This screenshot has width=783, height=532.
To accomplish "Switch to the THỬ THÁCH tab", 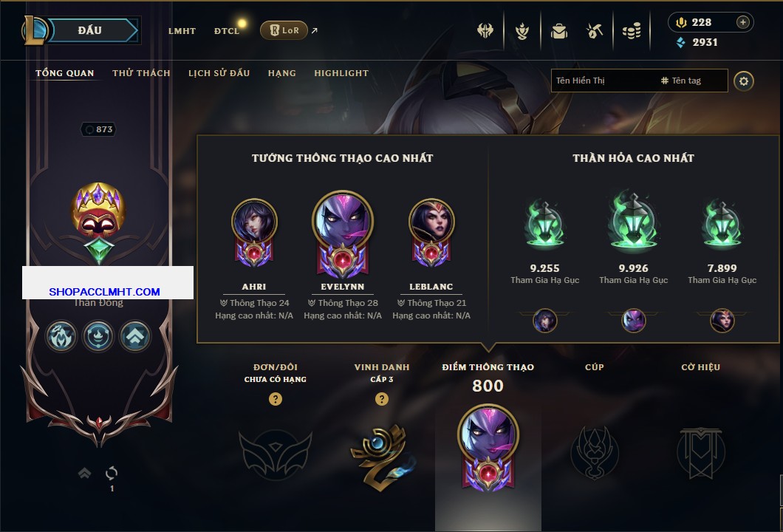I will (141, 73).
